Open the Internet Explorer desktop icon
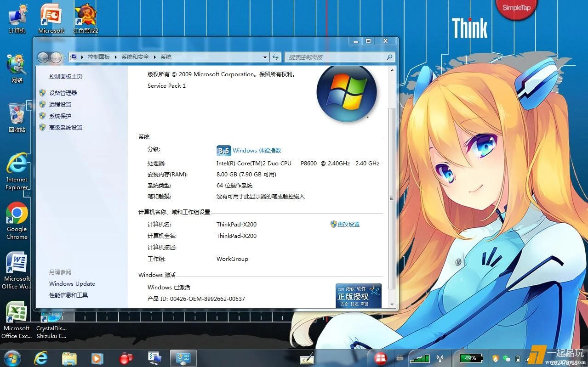 point(17,172)
